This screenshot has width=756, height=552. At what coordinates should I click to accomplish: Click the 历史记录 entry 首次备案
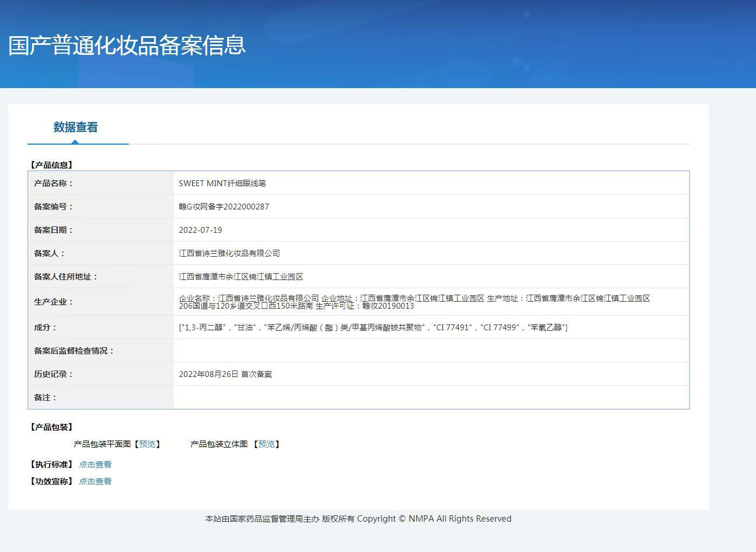[x=225, y=374]
